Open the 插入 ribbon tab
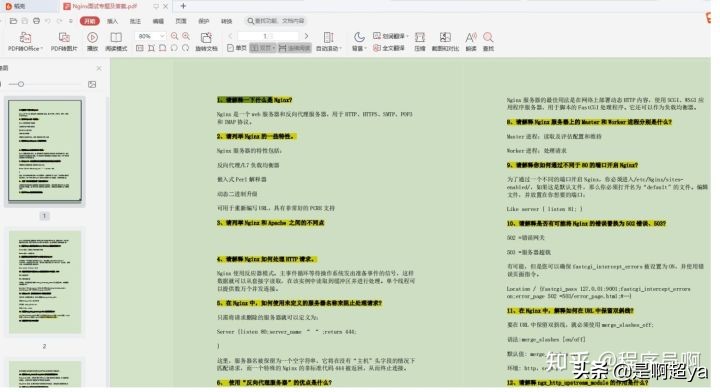The height and width of the screenshot is (392, 720). [x=112, y=21]
